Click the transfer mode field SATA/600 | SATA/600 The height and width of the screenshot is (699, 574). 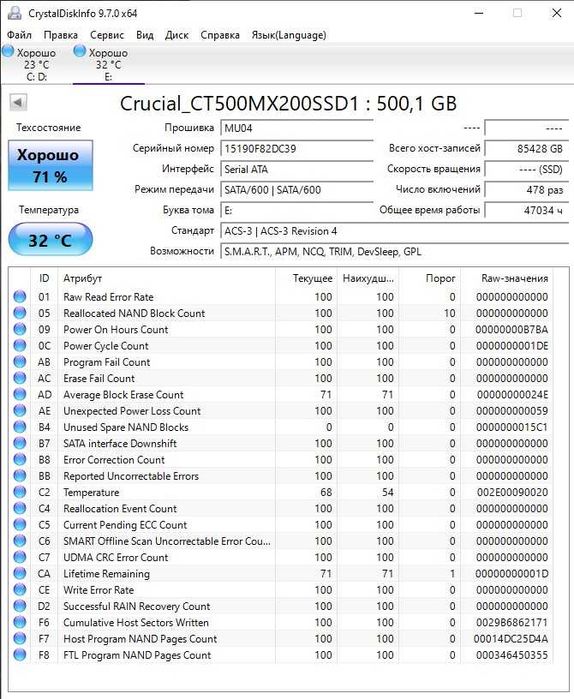[x=296, y=189]
